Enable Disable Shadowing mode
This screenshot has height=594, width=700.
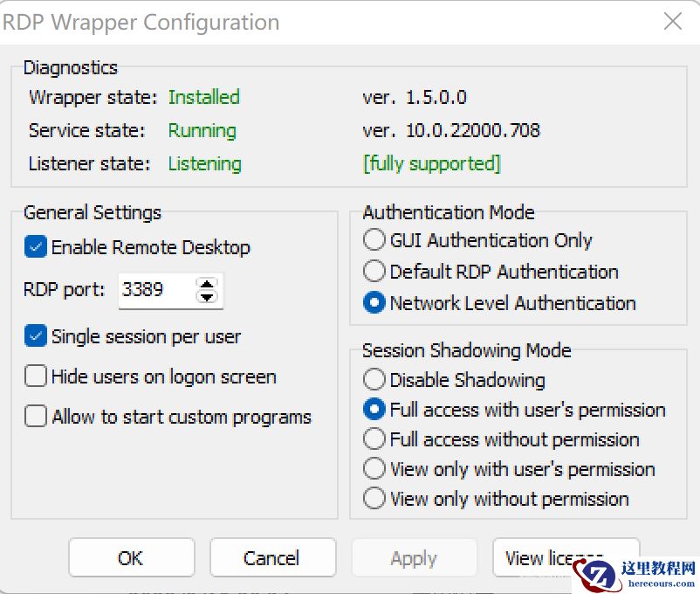pos(374,380)
